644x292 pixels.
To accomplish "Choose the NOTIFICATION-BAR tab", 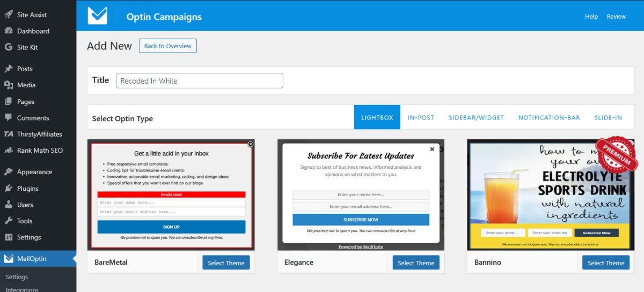I will pos(549,117).
